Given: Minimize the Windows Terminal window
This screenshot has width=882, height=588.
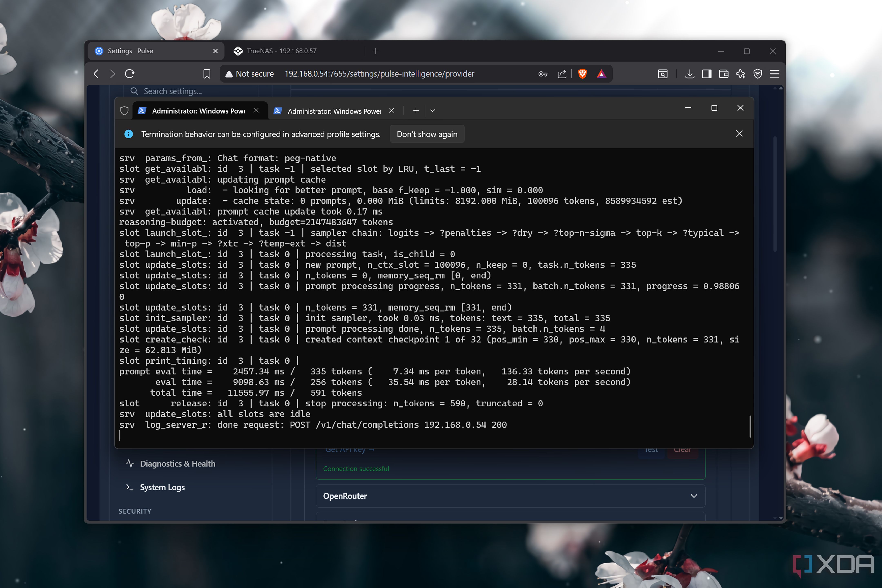Looking at the screenshot, I should [x=688, y=108].
